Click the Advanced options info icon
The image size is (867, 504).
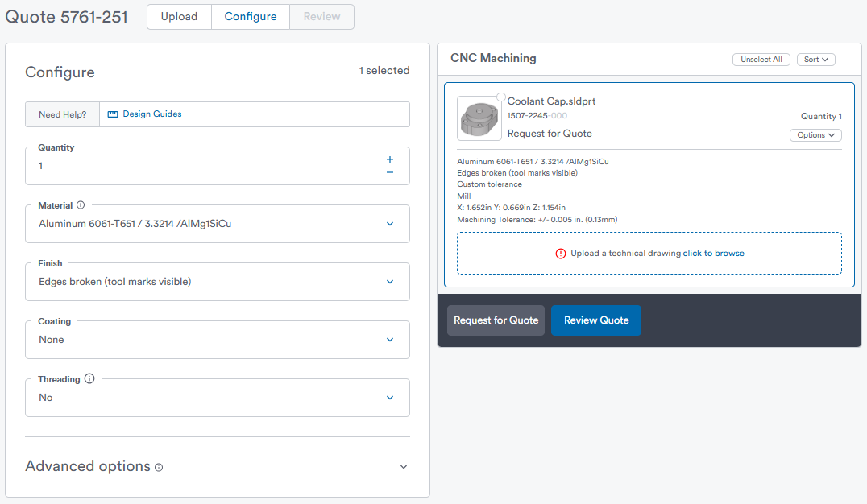(x=159, y=468)
